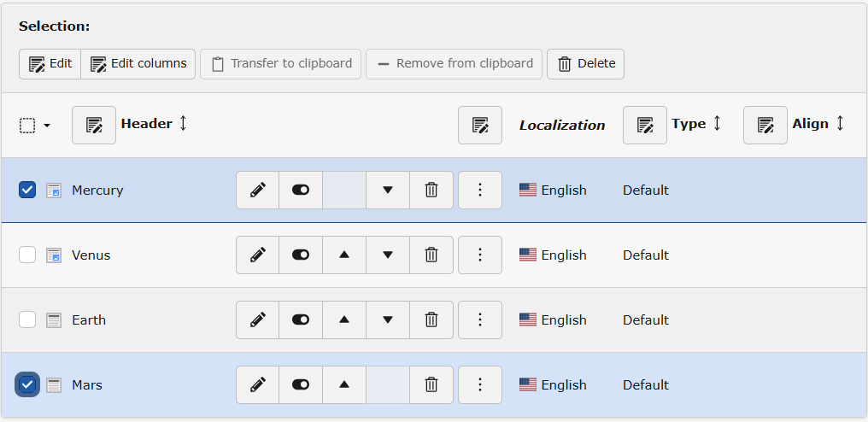Edit the Align column for all records
The height and width of the screenshot is (422, 868).
coord(765,126)
